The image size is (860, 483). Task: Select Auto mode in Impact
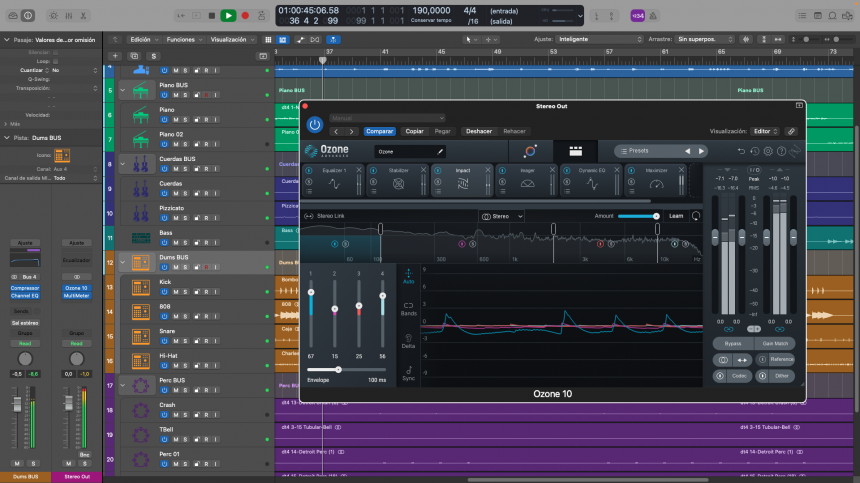(409, 276)
